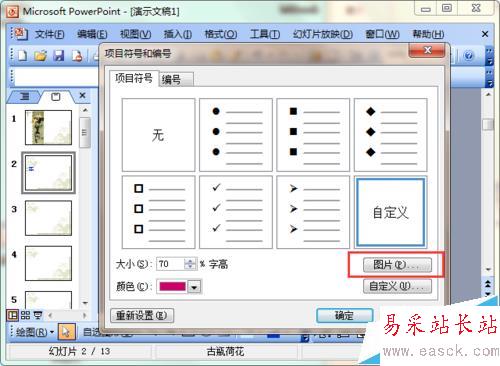The width and height of the screenshot is (500, 366).
Task: Open the 窗口(W) menu
Action: [x=382, y=34]
